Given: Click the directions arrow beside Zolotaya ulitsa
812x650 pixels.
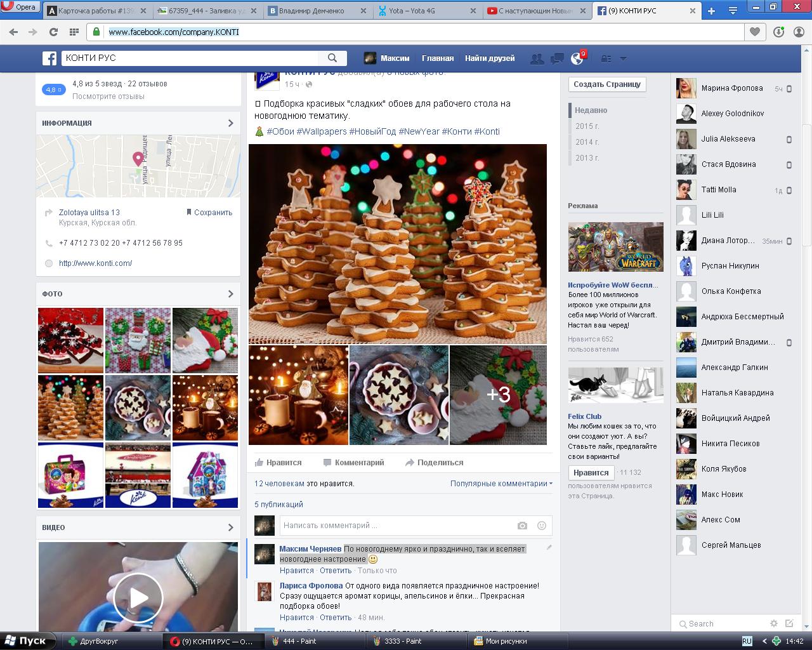Looking at the screenshot, I should click(x=49, y=213).
